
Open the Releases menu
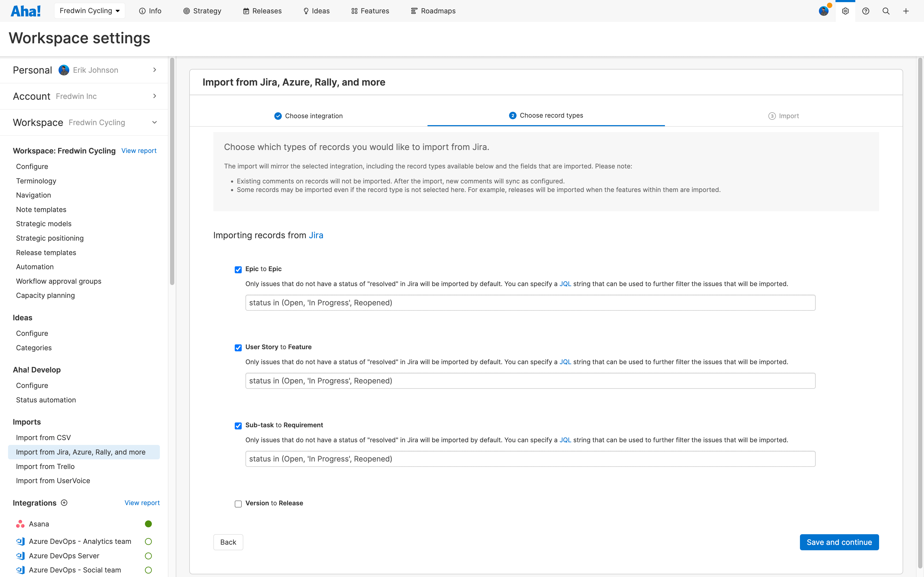[x=263, y=11]
